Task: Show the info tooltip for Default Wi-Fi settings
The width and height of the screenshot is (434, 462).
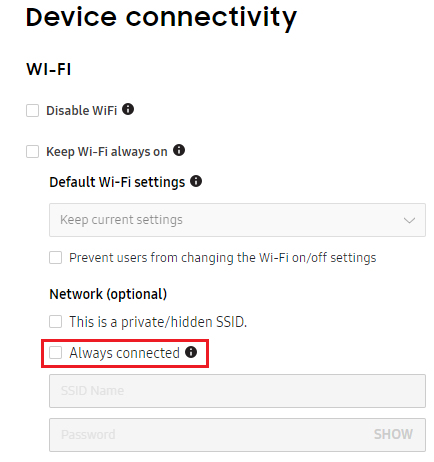Action: coord(196,181)
